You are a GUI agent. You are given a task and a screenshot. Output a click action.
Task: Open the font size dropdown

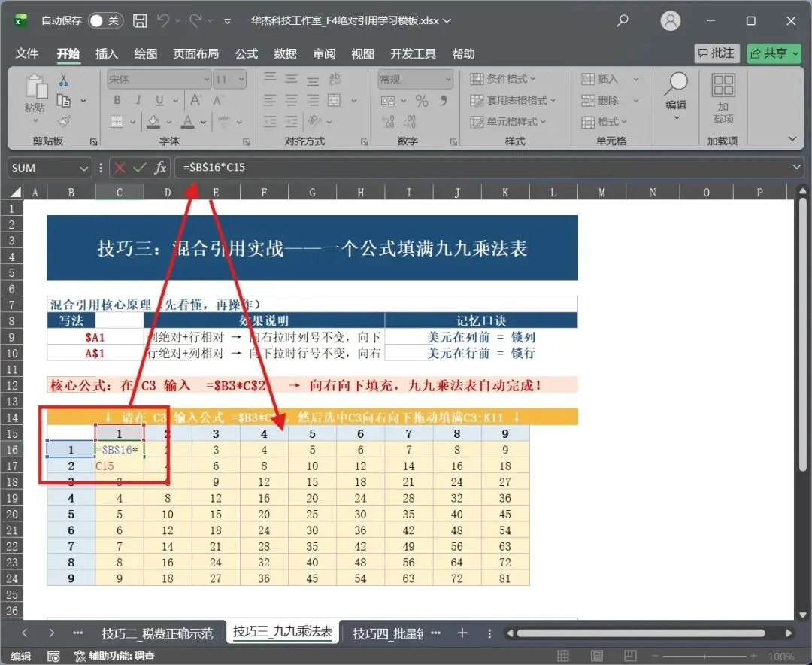click(241, 79)
